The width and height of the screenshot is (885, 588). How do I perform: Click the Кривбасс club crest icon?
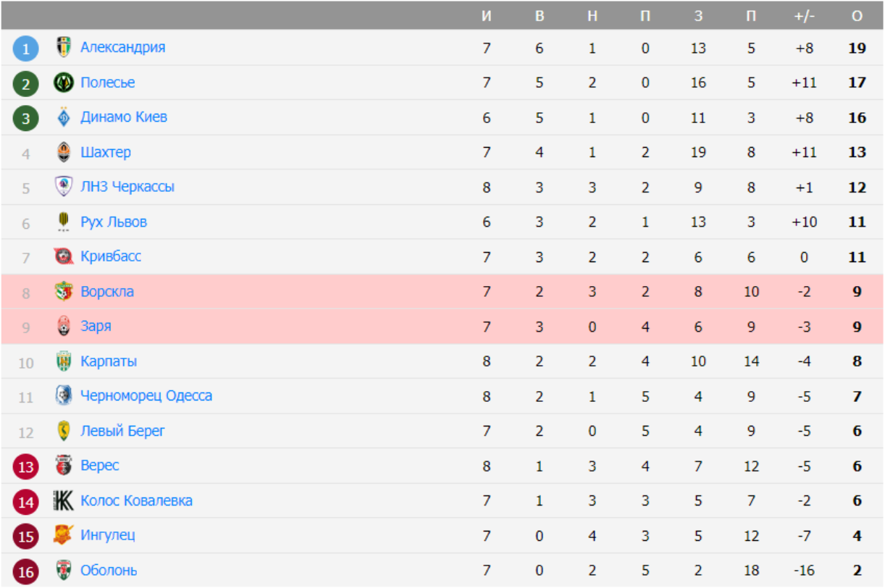coord(64,256)
